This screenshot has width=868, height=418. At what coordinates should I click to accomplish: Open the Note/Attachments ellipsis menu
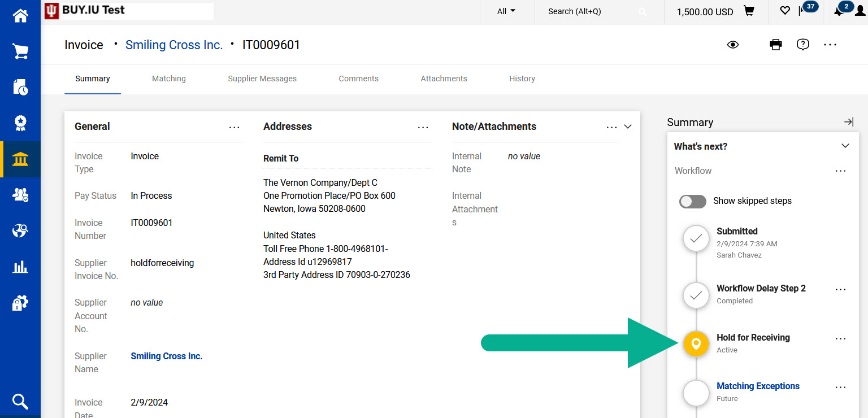coord(612,127)
